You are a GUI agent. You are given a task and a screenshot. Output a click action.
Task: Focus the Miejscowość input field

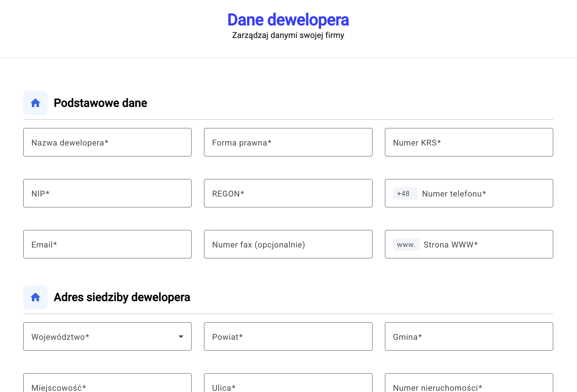click(107, 386)
